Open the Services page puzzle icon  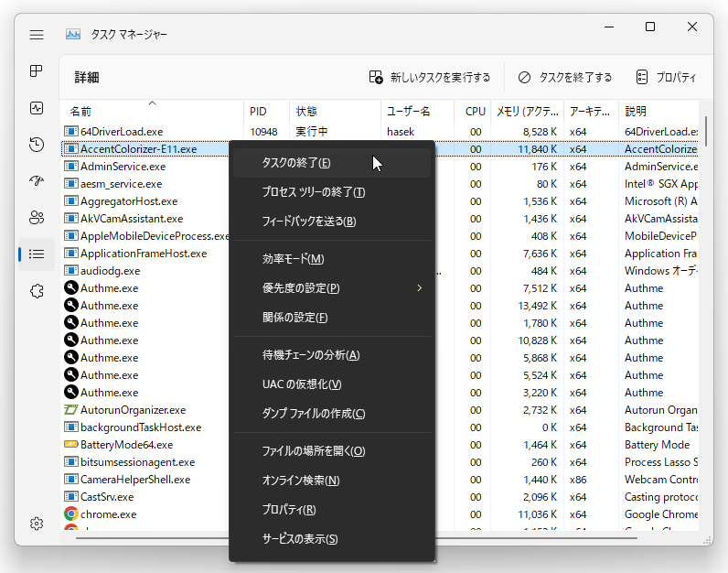click(37, 291)
